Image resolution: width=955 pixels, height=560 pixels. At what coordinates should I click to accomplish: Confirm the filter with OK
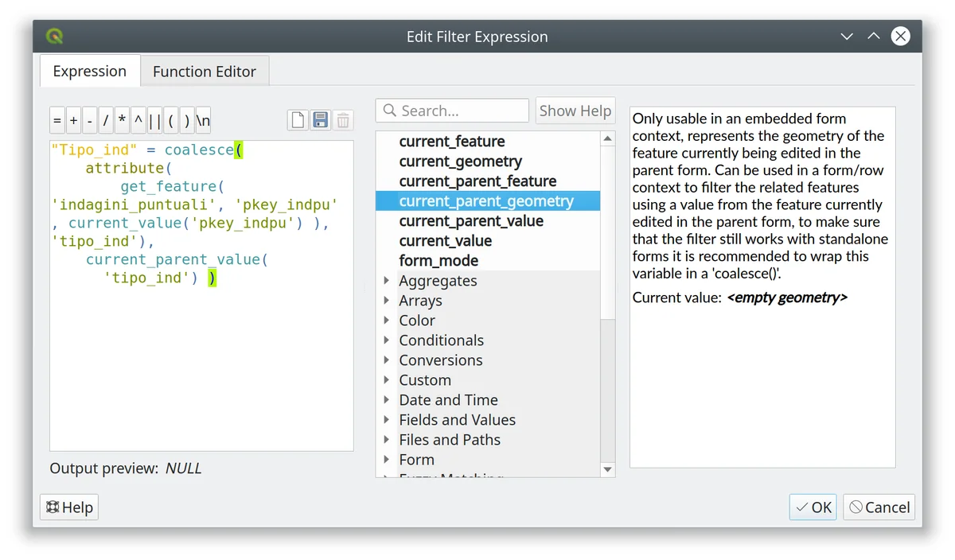pos(813,507)
